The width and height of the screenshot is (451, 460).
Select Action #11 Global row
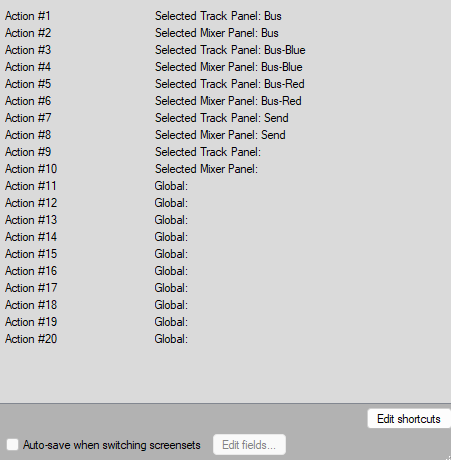tap(225, 186)
